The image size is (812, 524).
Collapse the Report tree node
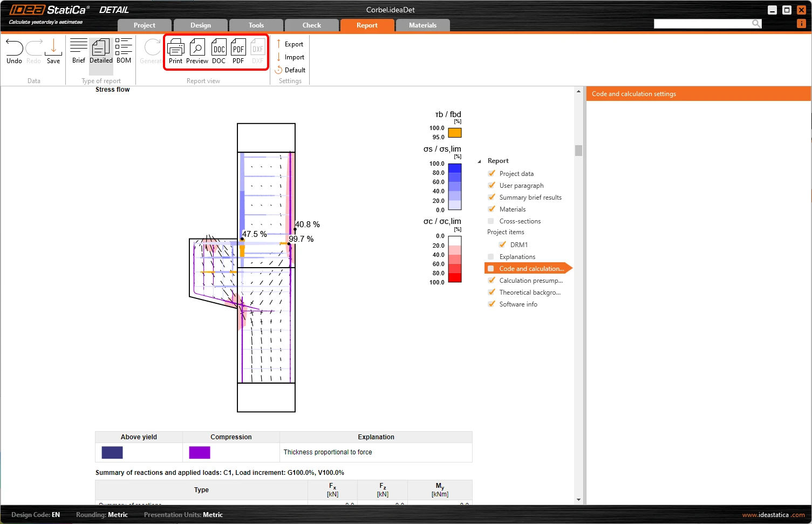point(479,161)
